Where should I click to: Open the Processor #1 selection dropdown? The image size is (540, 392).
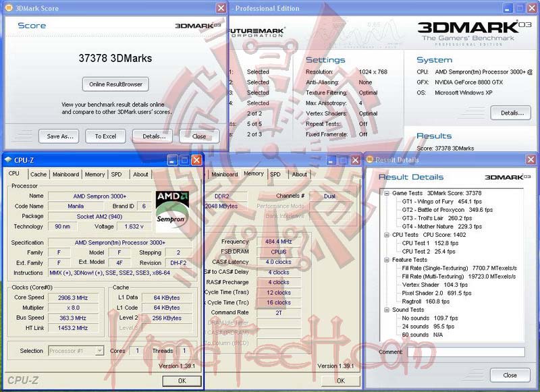tap(76, 351)
